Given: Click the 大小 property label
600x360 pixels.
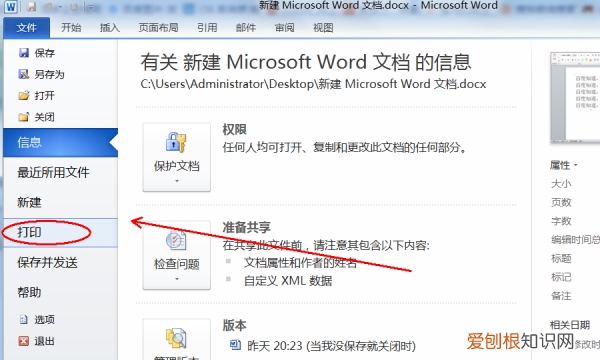Looking at the screenshot, I should tap(561, 184).
